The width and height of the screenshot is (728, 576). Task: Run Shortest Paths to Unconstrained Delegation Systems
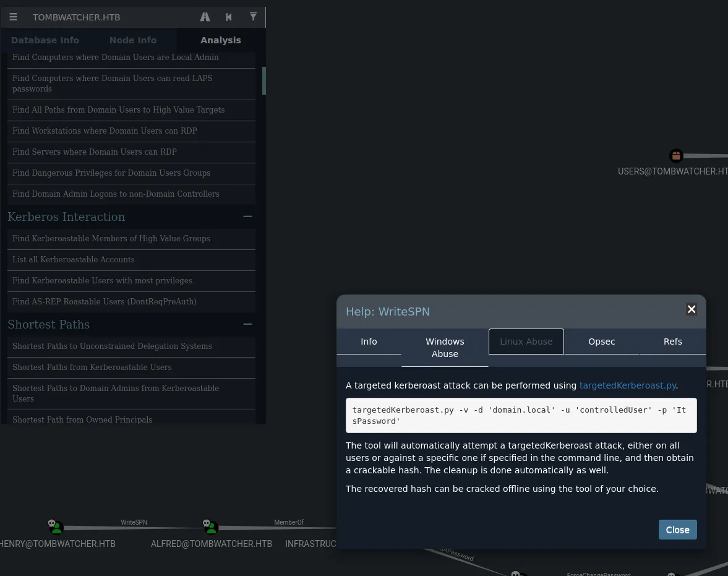tap(131, 346)
